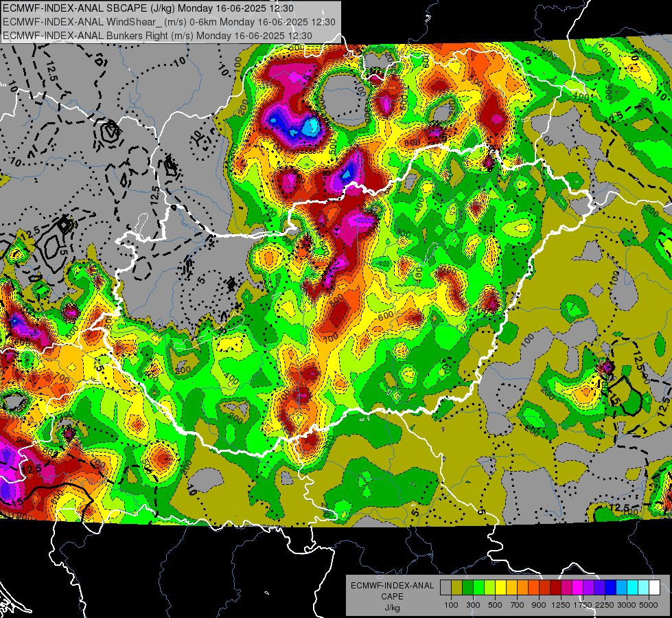Click the red-orange swatch before 900
672x618 pixels.
[533, 588]
